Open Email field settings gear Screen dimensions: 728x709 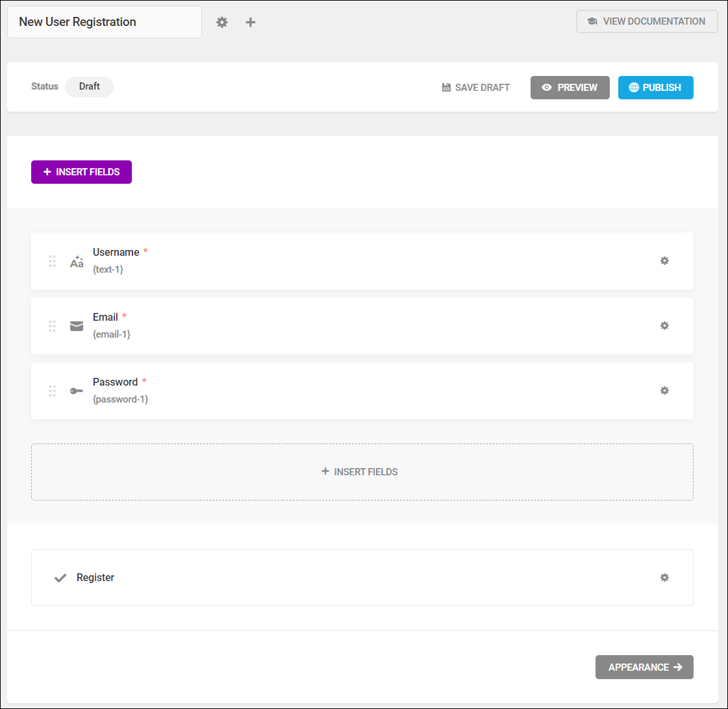coord(664,326)
